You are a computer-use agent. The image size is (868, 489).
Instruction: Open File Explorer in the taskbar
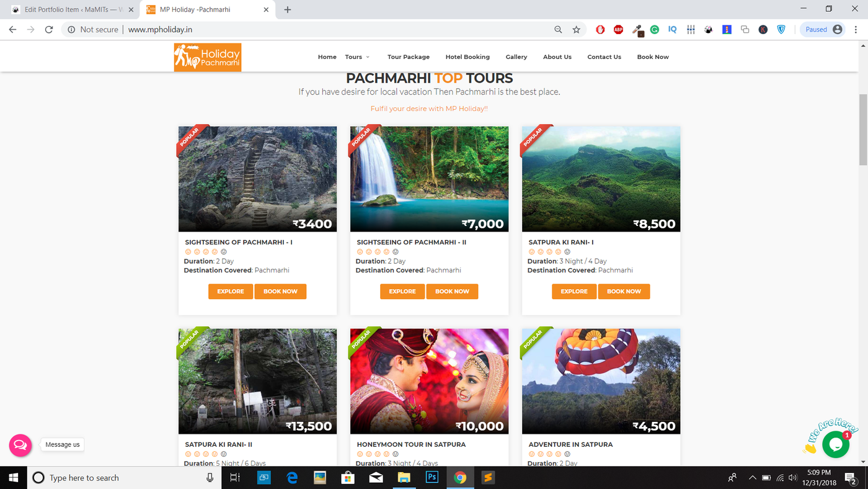(404, 478)
